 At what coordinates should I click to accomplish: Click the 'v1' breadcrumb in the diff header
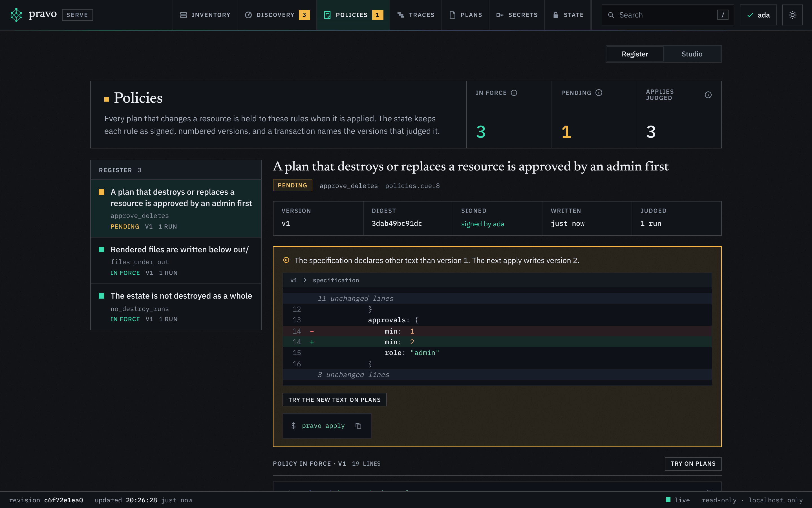pyautogui.click(x=294, y=280)
